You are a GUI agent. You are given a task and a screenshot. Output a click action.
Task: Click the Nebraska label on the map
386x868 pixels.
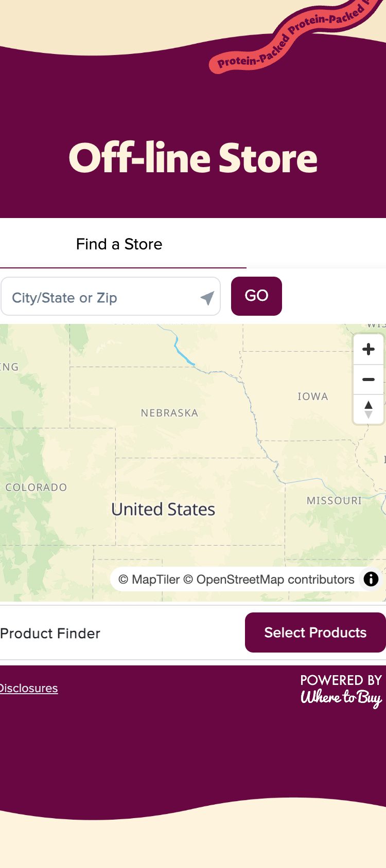(x=169, y=413)
